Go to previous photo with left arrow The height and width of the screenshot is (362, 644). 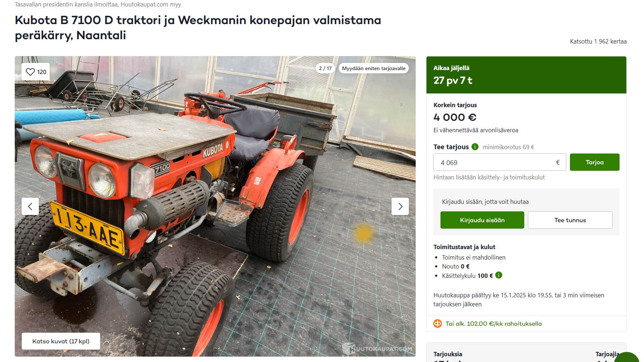[30, 206]
